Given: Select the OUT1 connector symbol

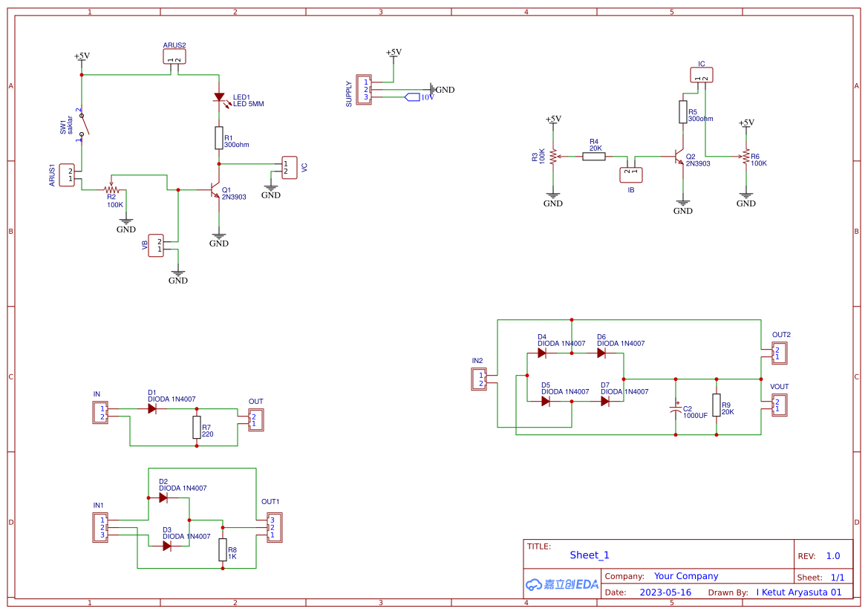Looking at the screenshot, I should point(273,528).
